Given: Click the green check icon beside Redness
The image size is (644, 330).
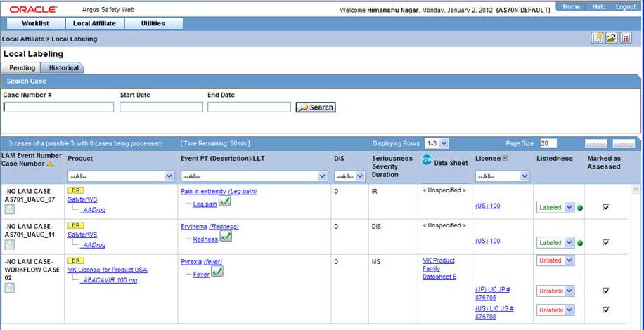Looking at the screenshot, I should (226, 236).
